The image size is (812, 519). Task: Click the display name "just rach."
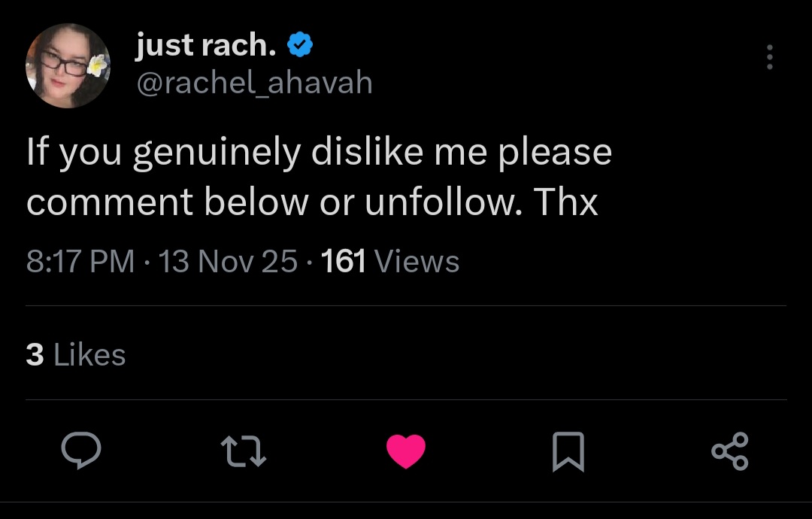point(205,47)
